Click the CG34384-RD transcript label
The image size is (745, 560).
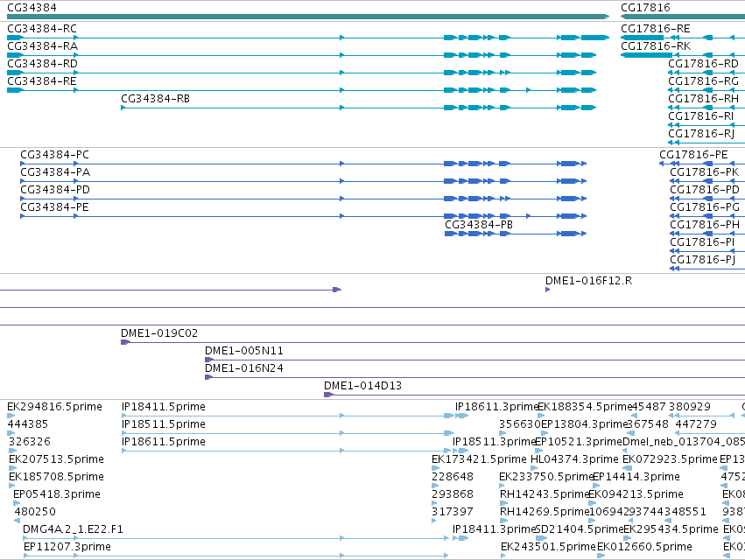point(42,64)
